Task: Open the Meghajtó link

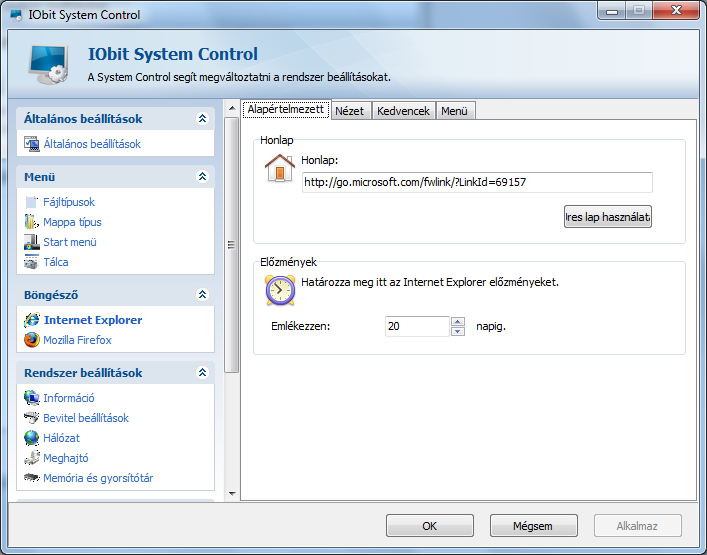Action: 66,458
